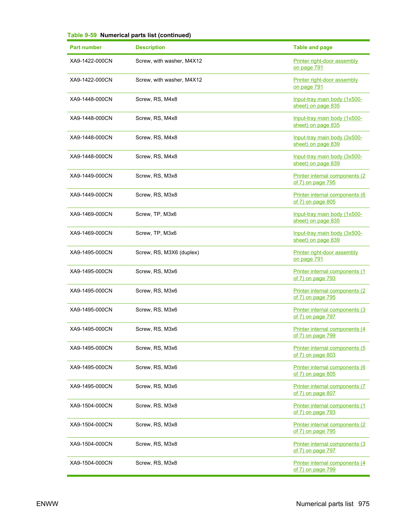This screenshot has width=400, height=532.
Task: Open XA9-1495-000CN link to page 805
Action: pos(329,371)
